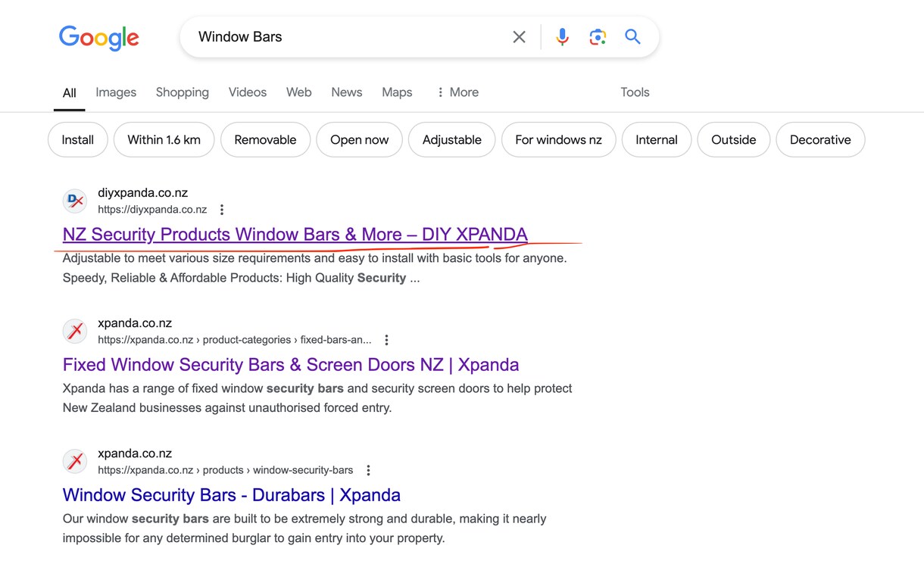924x564 pixels.
Task: Choose the For windows nz chip
Action: click(558, 140)
